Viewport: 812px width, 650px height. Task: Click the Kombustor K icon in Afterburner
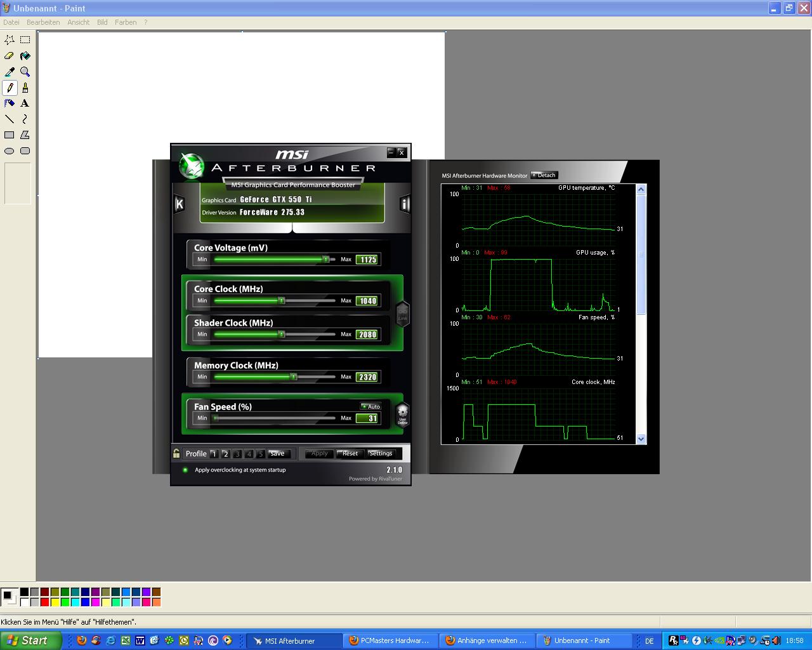(179, 204)
